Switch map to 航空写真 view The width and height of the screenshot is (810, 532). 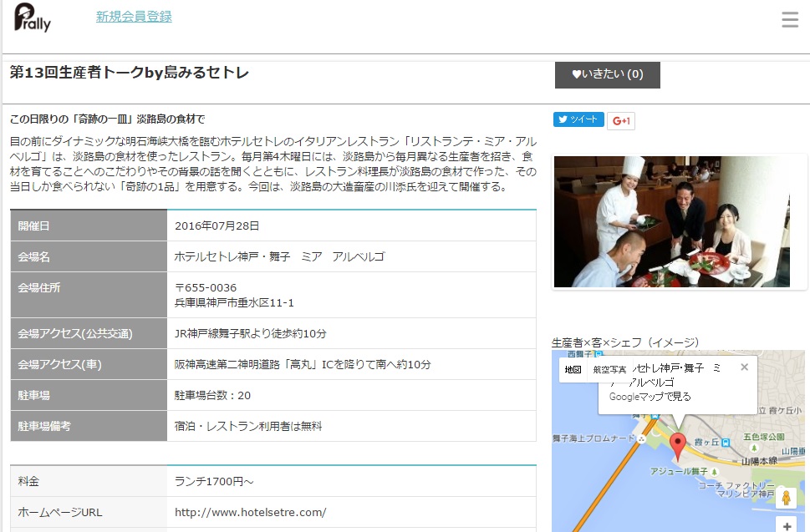pyautogui.click(x=609, y=369)
